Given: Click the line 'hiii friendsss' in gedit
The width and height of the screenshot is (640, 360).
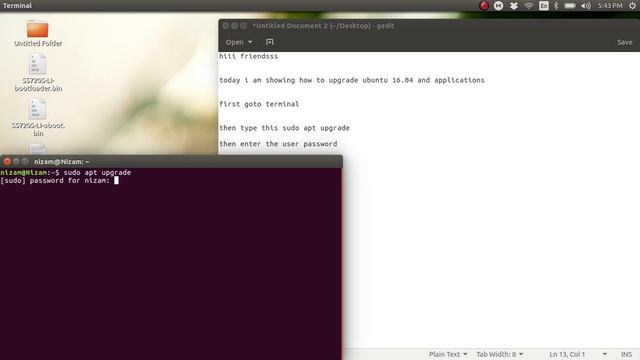Looking at the screenshot, I should tap(248, 56).
